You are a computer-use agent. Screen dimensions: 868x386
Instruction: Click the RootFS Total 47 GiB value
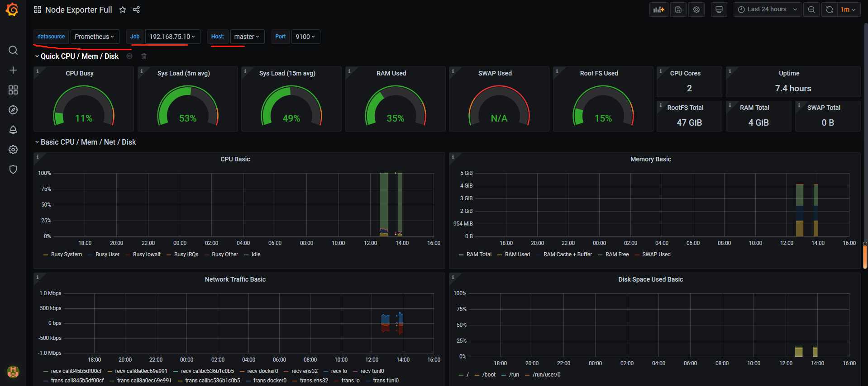point(689,122)
